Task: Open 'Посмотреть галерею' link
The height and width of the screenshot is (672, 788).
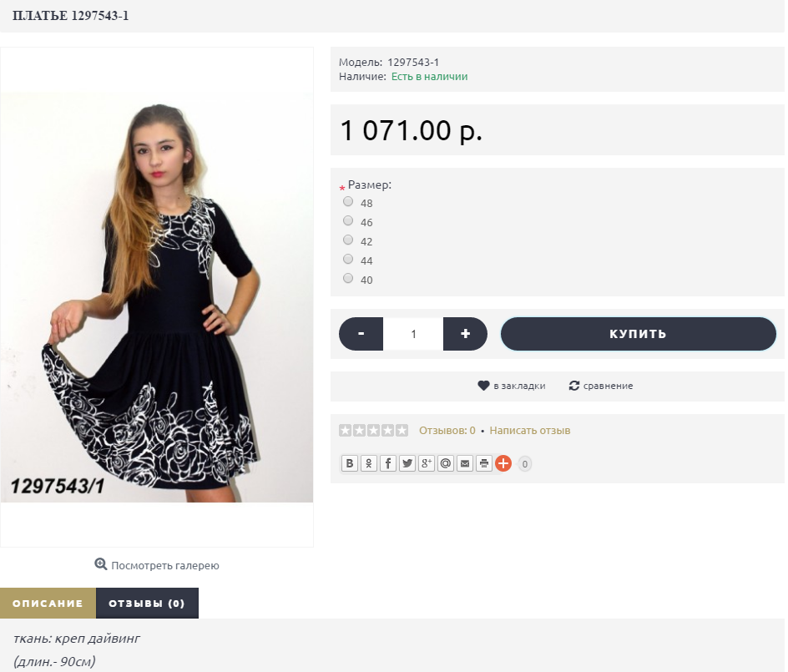Action: pyautogui.click(x=164, y=565)
